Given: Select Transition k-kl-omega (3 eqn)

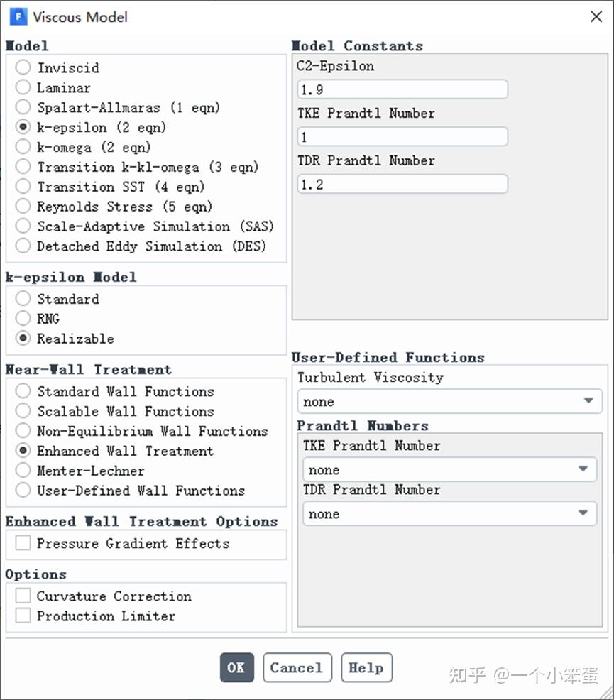Looking at the screenshot, I should tap(23, 167).
